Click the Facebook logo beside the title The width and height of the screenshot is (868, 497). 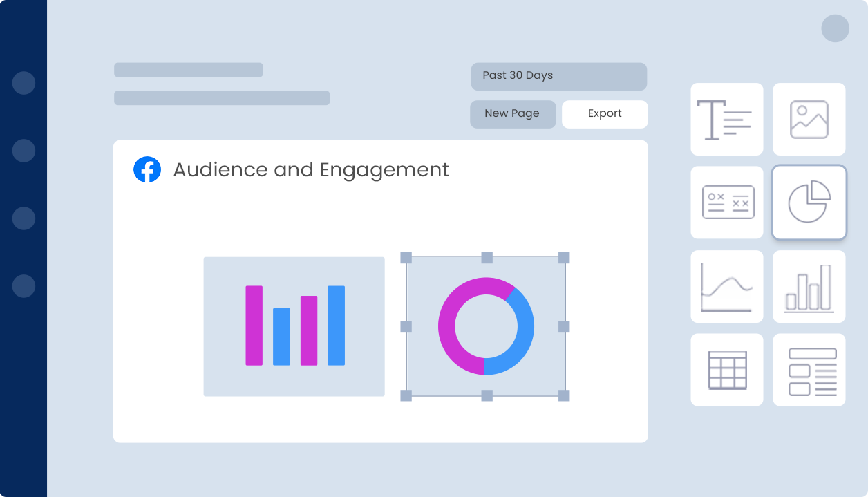(147, 169)
